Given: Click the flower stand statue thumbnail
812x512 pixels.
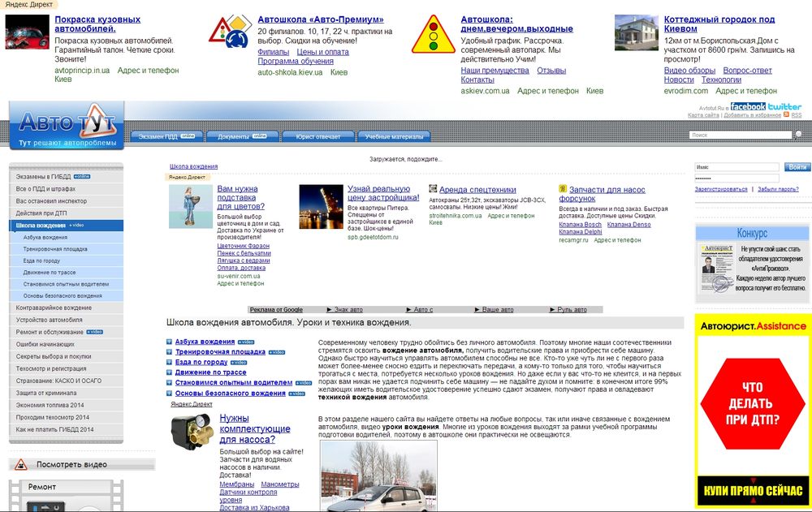Looking at the screenshot, I should [x=191, y=207].
